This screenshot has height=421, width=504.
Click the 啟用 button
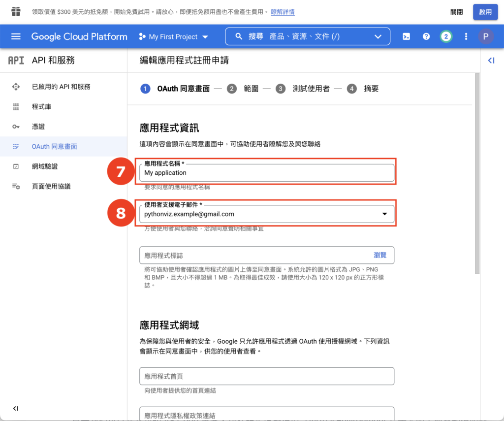tap(485, 11)
